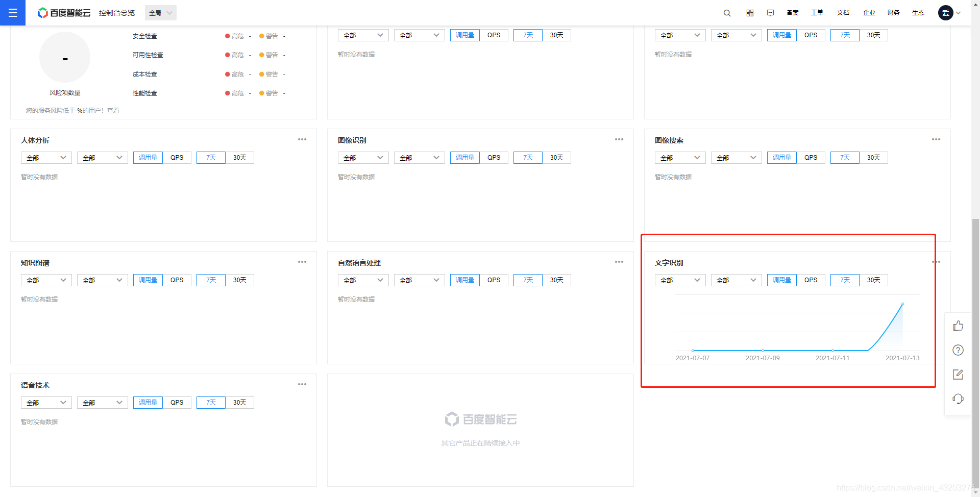Open the message notification icon
The width and height of the screenshot is (980, 497).
pos(771,13)
